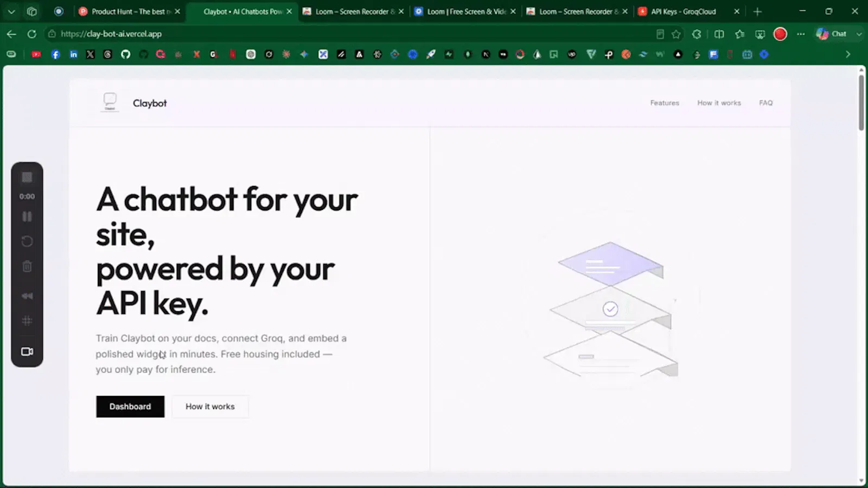868x488 pixels.
Task: View site info lock icon
Action: coord(52,34)
